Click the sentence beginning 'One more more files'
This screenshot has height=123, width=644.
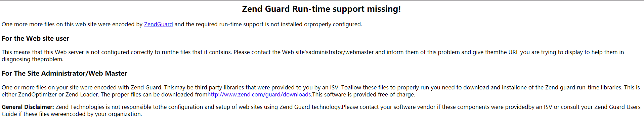[x=182, y=24]
